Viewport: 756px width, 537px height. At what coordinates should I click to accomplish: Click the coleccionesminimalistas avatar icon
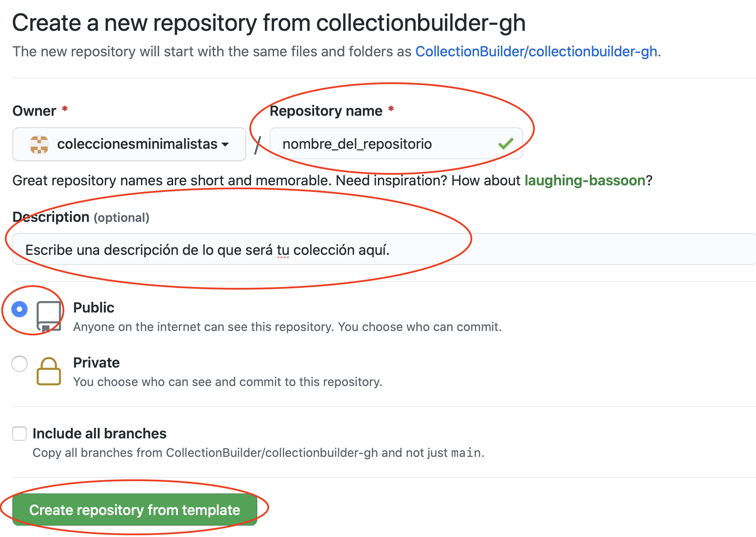39,144
